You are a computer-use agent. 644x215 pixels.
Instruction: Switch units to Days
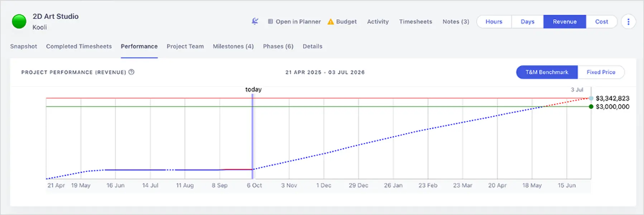[x=528, y=21]
